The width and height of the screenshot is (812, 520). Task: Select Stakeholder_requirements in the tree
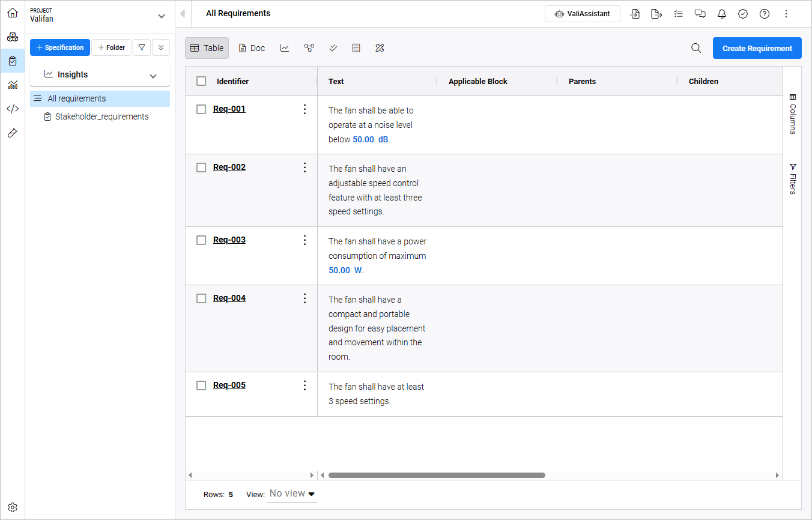click(101, 116)
